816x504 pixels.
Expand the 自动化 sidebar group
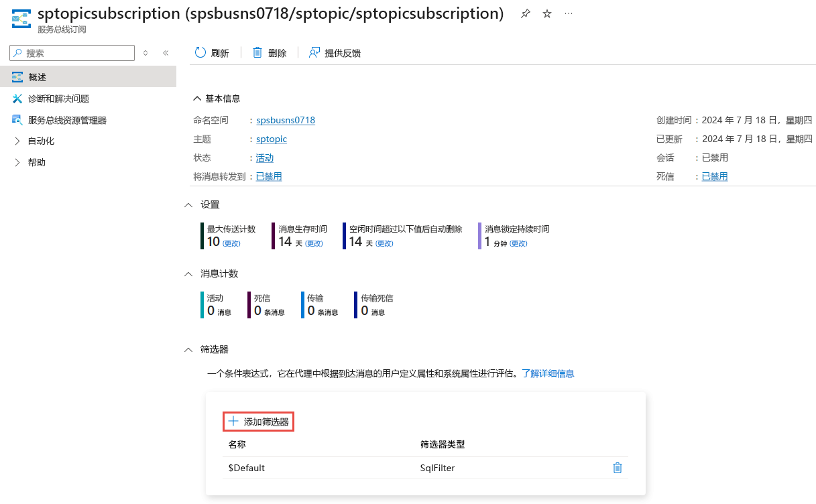pos(17,141)
